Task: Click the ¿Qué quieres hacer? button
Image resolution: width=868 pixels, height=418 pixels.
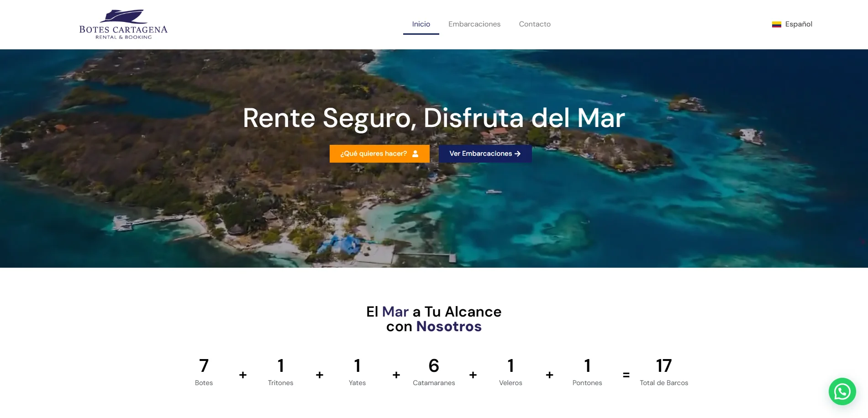Action: click(x=379, y=153)
